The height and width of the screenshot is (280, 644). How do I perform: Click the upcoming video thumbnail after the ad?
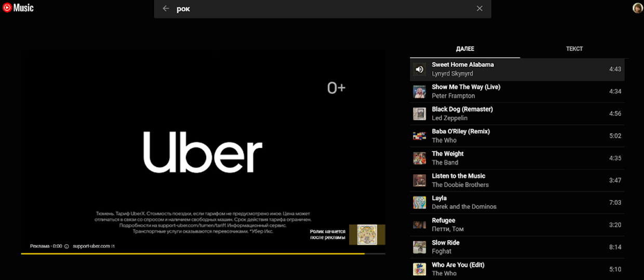pos(367,234)
